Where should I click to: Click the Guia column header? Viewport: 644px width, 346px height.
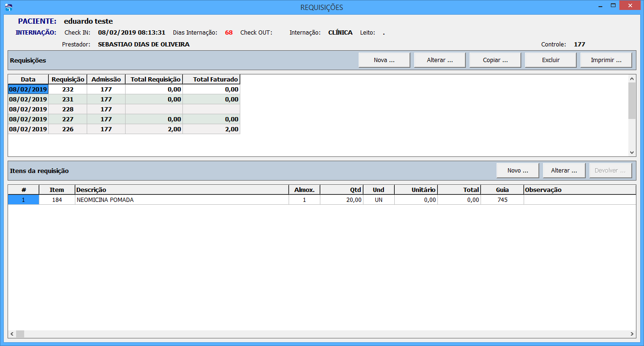[x=502, y=190]
